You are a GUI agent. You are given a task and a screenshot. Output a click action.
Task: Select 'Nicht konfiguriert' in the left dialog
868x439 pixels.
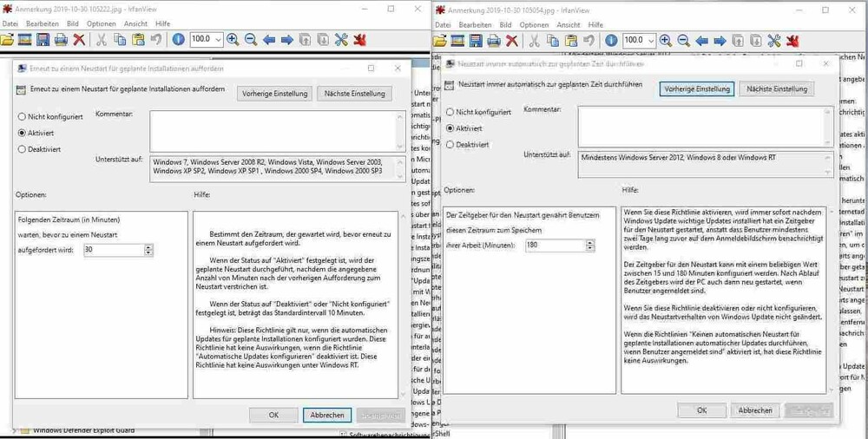(23, 116)
